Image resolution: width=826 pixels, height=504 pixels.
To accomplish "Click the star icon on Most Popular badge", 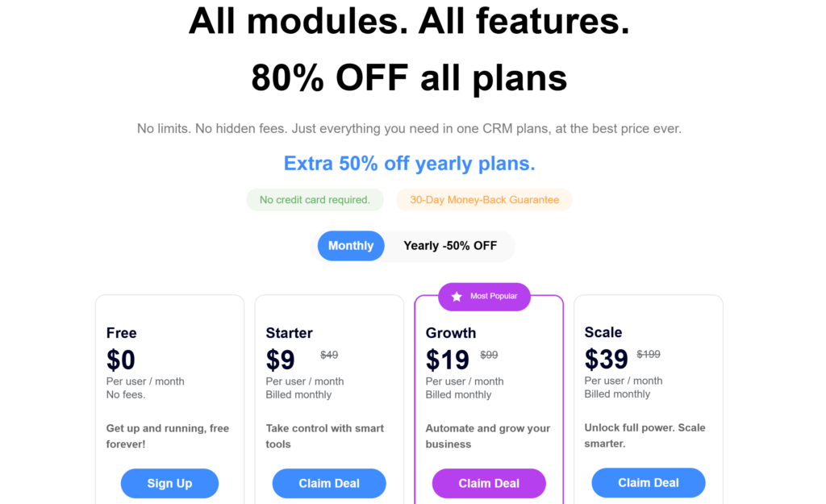I will click(x=457, y=297).
